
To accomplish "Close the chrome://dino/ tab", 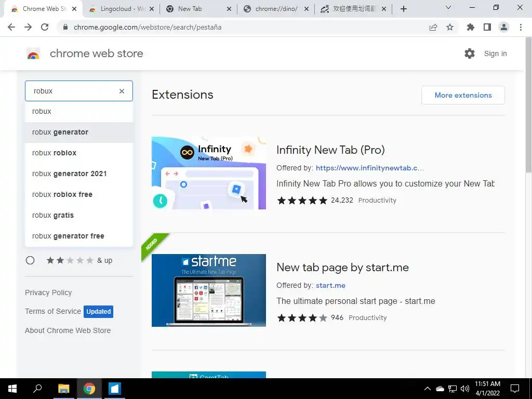I will pos(307,9).
